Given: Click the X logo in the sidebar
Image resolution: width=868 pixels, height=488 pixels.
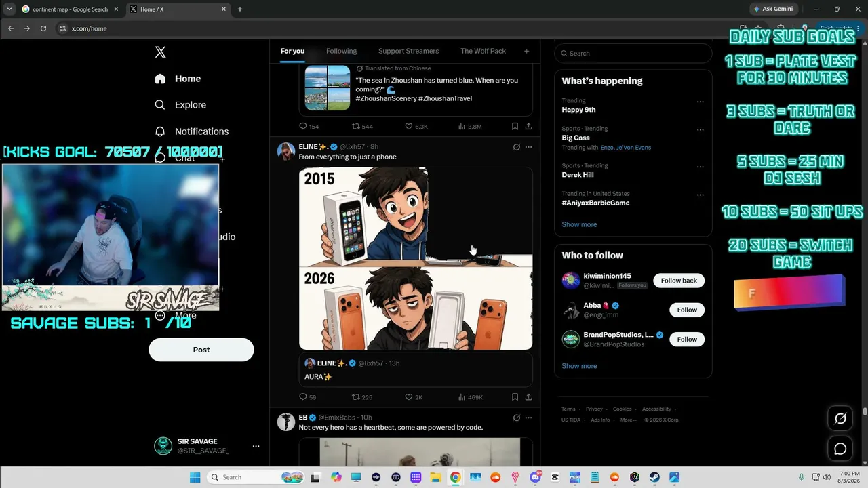Looking at the screenshot, I should 160,52.
